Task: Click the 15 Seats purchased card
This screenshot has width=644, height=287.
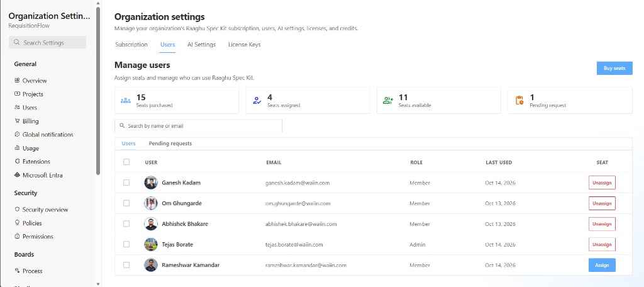Action: (177, 100)
